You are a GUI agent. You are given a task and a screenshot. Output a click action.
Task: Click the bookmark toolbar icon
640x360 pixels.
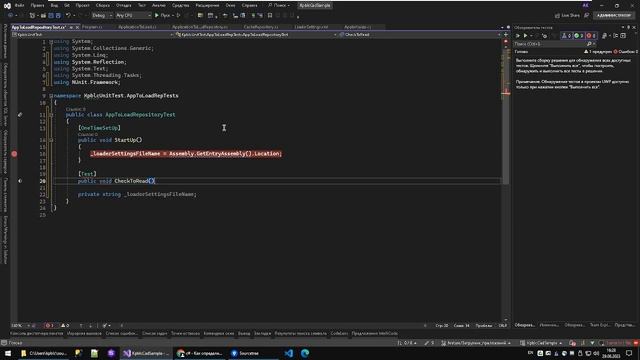point(270,16)
